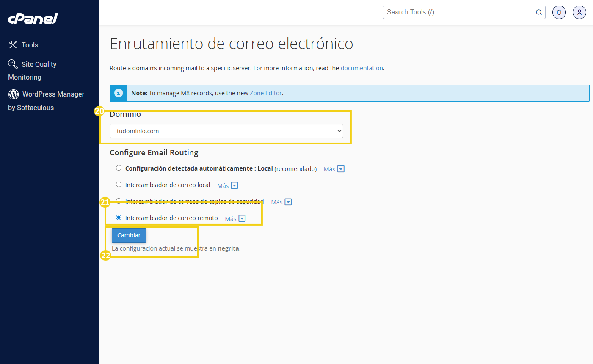Select Intercambiador de correo local option
The width and height of the screenshot is (593, 364).
119,185
